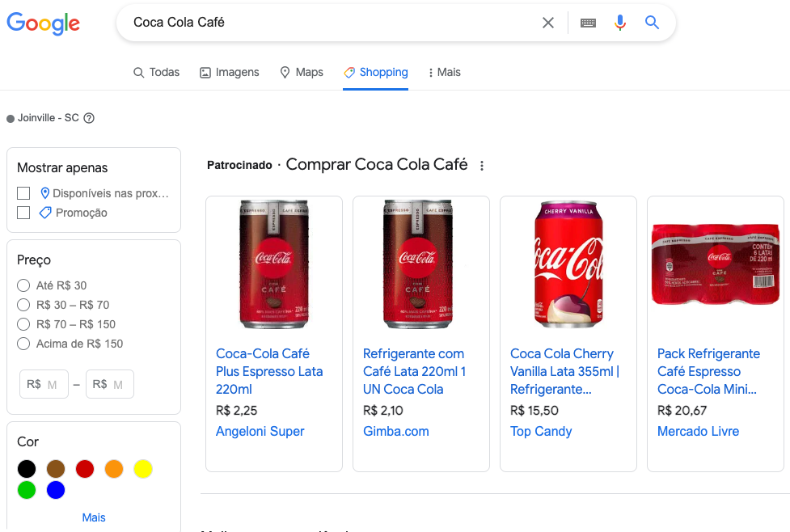The width and height of the screenshot is (790, 532).
Task: Click the R$ 20,67 price
Action: pyautogui.click(x=682, y=411)
